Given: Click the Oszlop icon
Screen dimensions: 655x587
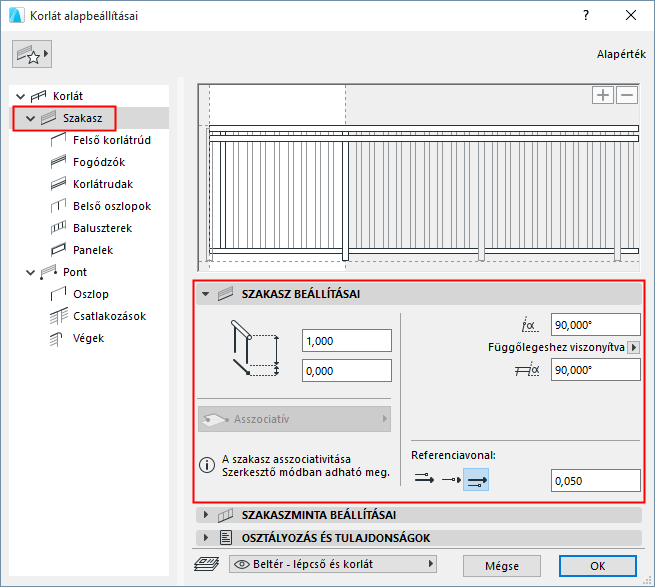Looking at the screenshot, I should point(58,294).
